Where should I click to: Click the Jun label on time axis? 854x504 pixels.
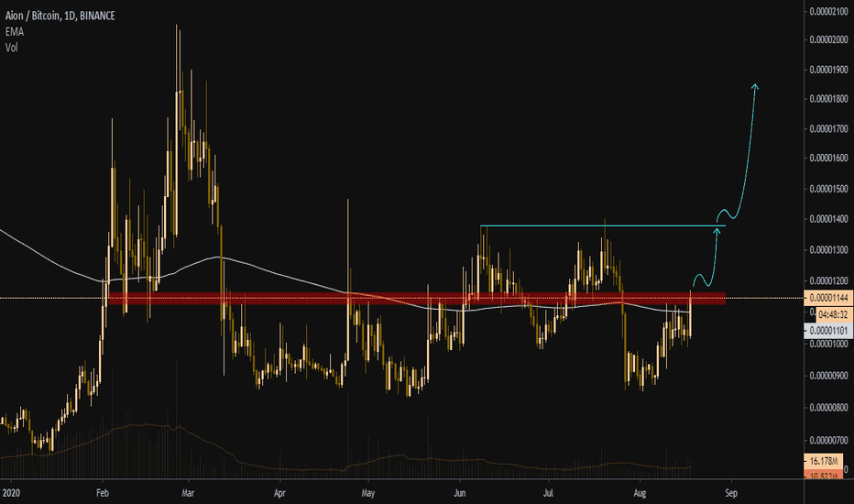pos(460,493)
